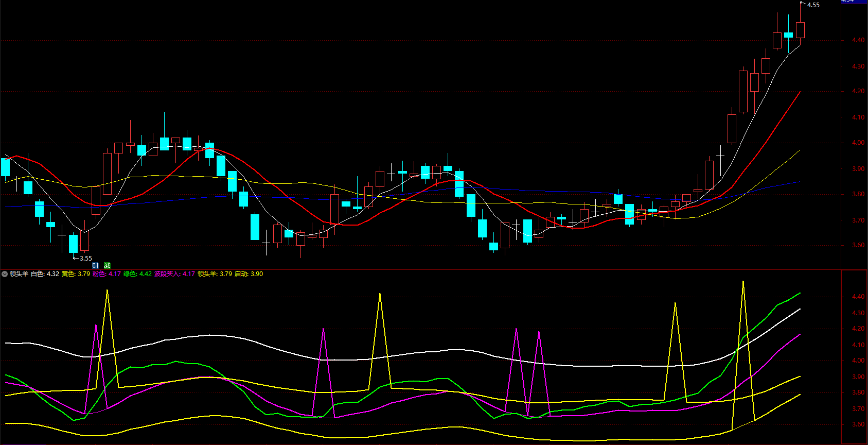Click 4.40 on the indicator panel price axis

858,297
